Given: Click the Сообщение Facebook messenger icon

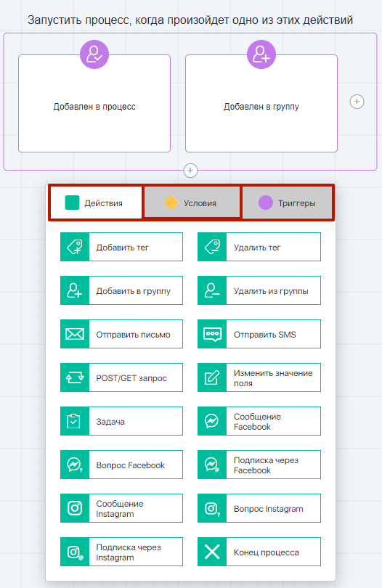Looking at the screenshot, I should (x=212, y=421).
